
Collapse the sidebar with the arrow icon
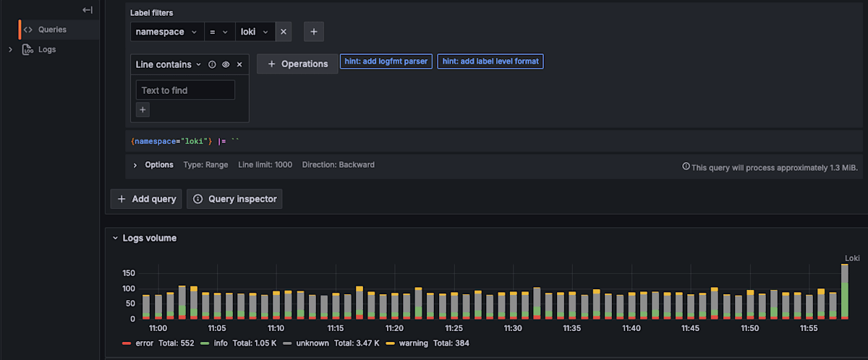88,10
